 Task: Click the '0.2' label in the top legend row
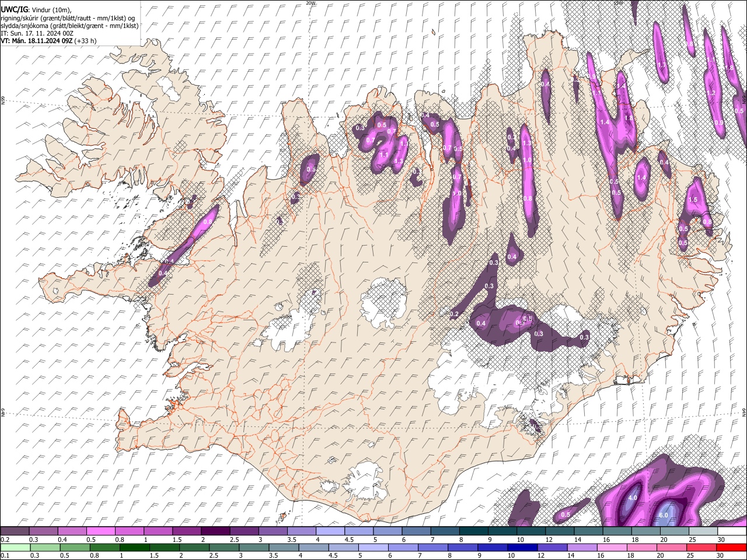pyautogui.click(x=6, y=540)
